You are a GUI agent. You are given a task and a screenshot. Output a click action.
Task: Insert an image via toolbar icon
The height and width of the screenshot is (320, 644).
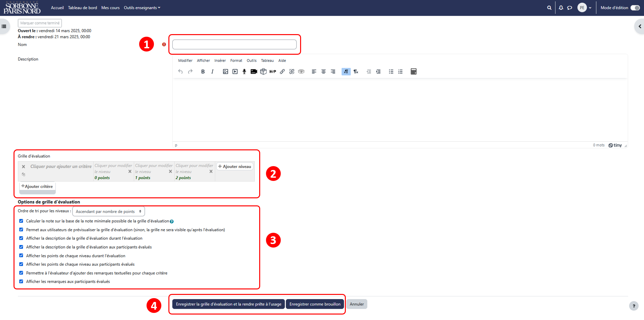(225, 71)
